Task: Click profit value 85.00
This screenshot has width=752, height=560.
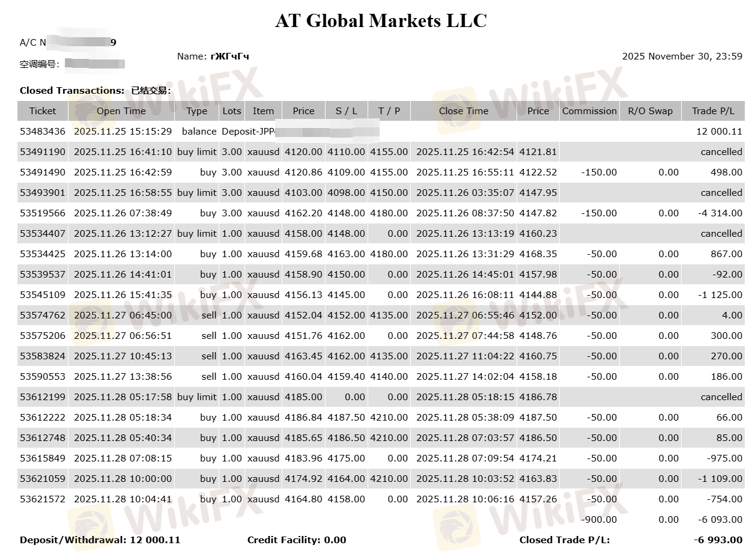Action: tap(729, 437)
